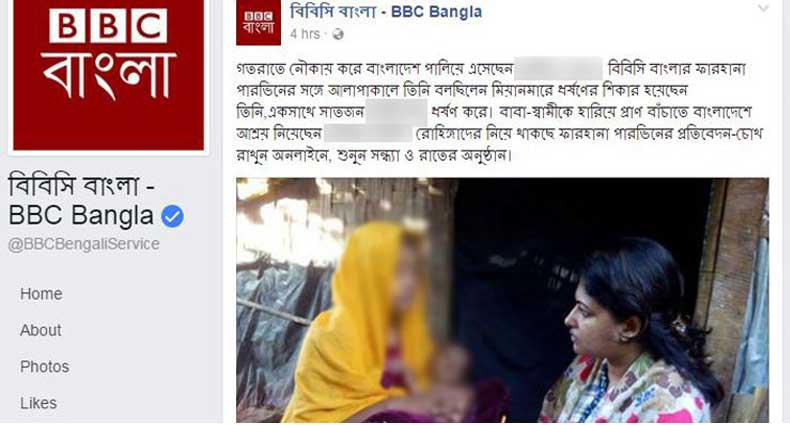Open the About section
The image size is (790, 425).
[x=41, y=330]
